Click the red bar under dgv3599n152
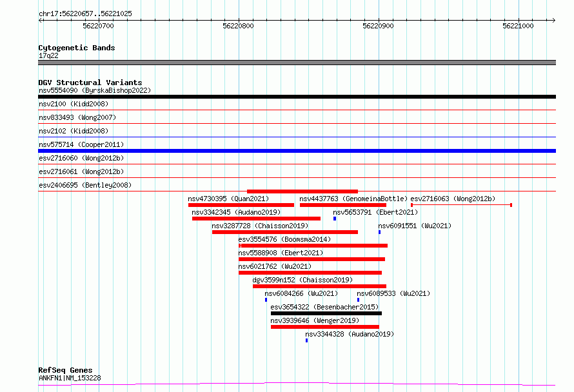This screenshot has height=392, width=574. pyautogui.click(x=320, y=286)
